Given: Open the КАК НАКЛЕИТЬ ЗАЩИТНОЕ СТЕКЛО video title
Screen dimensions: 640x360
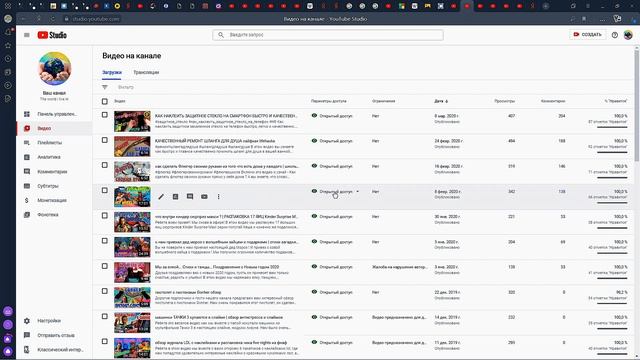Looking at the screenshot, I should point(226,116).
